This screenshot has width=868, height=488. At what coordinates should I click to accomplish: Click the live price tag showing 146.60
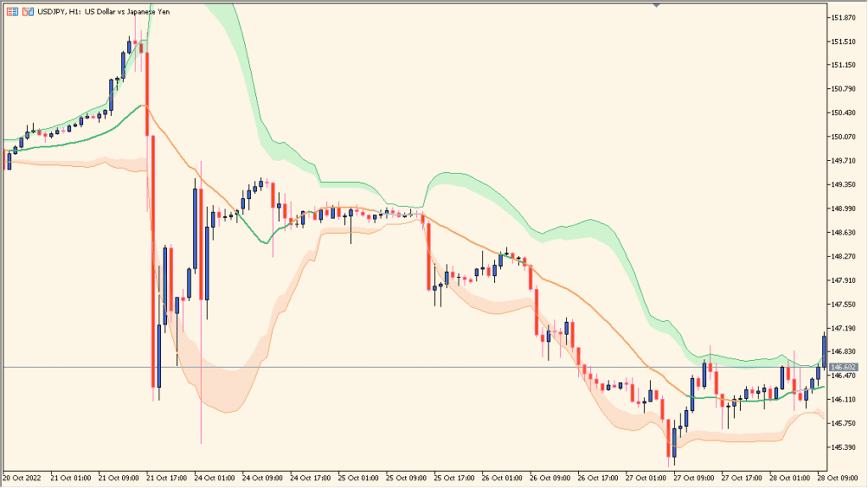[x=843, y=367]
